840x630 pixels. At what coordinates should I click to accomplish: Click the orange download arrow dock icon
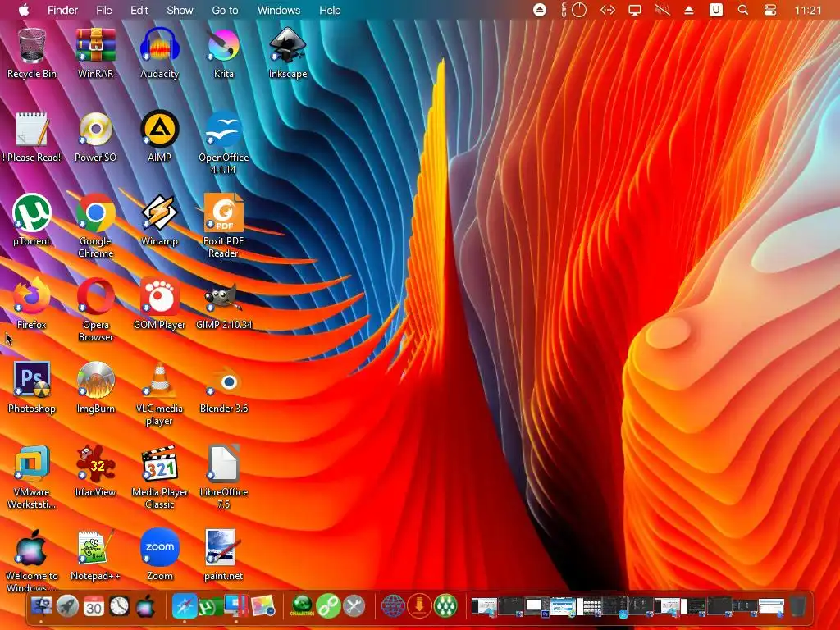pyautogui.click(x=419, y=606)
